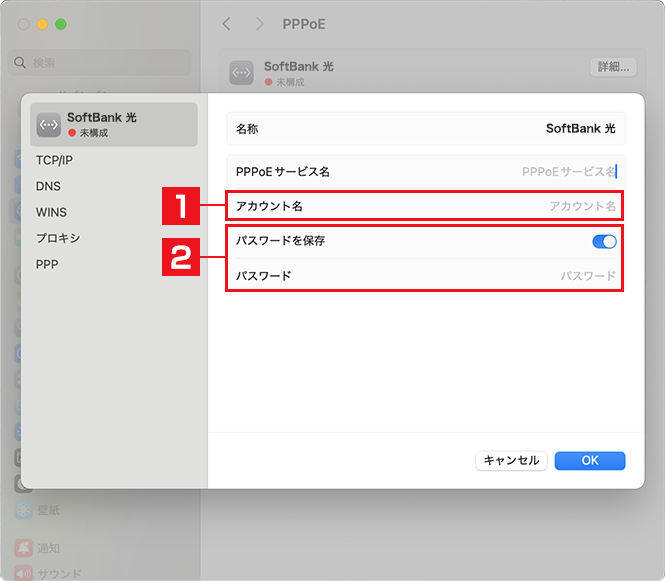Image resolution: width=665 pixels, height=581 pixels.
Task: Confirm settings with the OK button
Action: pos(590,460)
